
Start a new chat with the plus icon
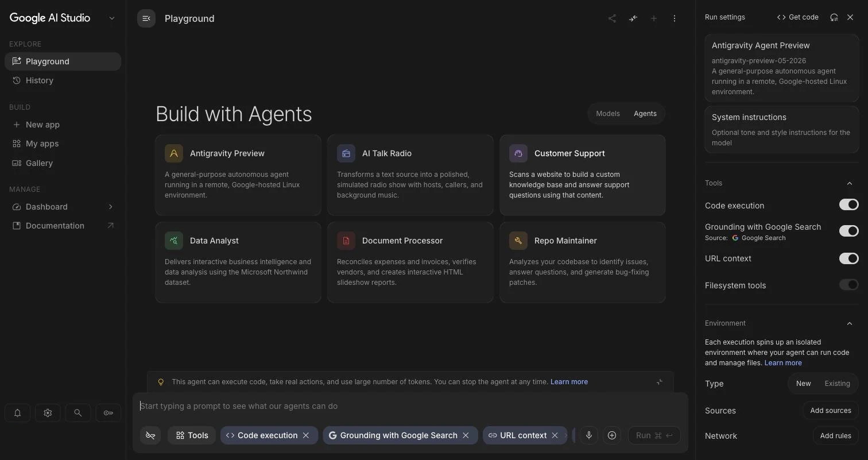pyautogui.click(x=653, y=18)
